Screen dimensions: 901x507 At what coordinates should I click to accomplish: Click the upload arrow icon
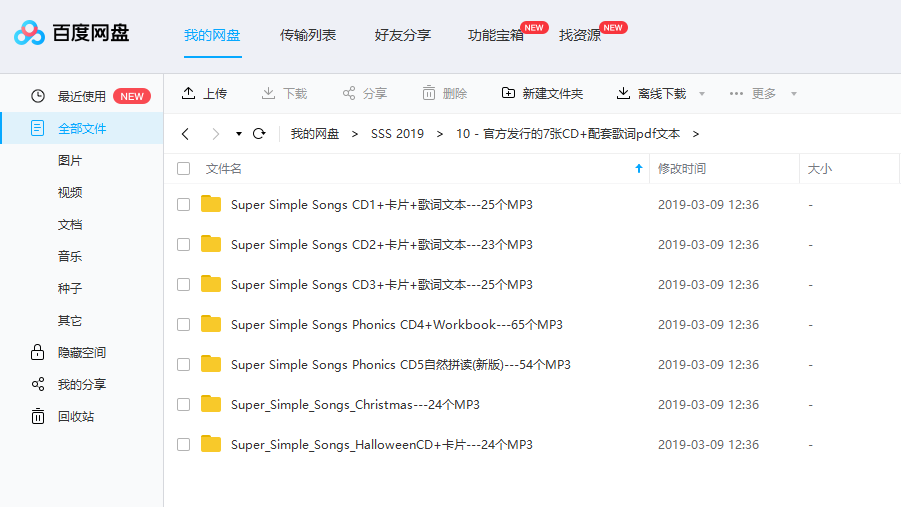[188, 93]
